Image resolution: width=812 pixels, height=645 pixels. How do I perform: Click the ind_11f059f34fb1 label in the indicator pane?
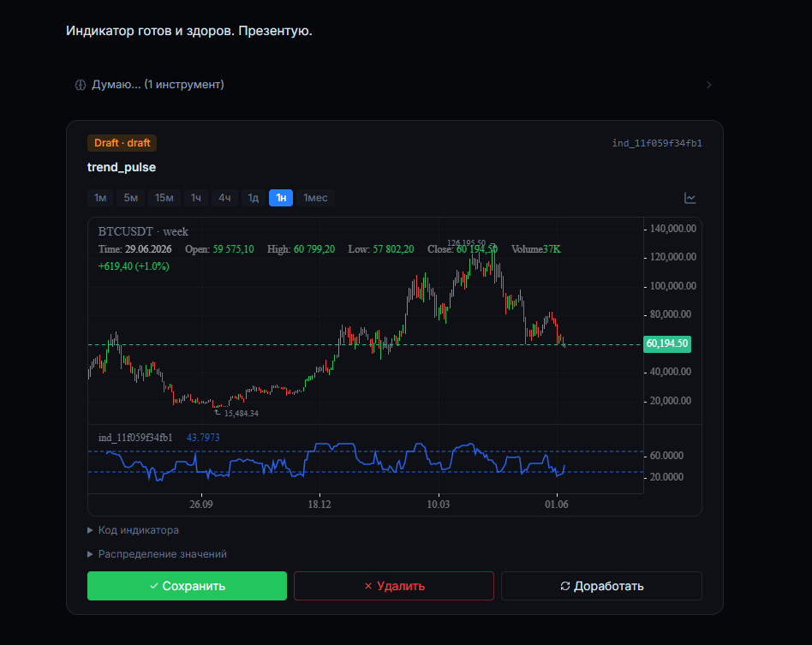click(x=135, y=438)
